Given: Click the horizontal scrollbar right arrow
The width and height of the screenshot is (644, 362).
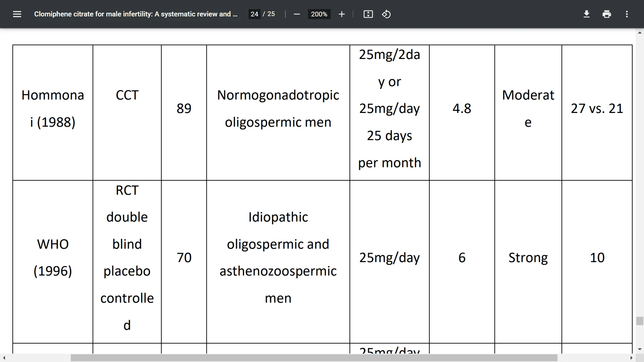Looking at the screenshot, I should click(632, 358).
